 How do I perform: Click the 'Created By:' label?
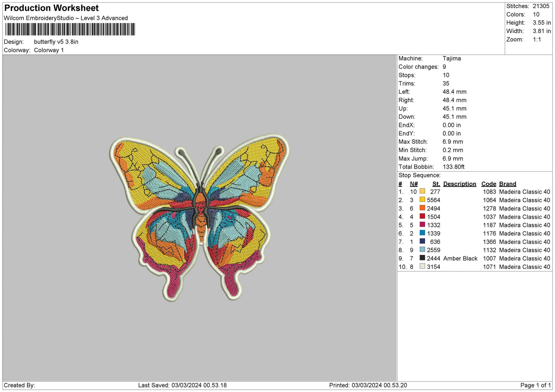(19, 385)
